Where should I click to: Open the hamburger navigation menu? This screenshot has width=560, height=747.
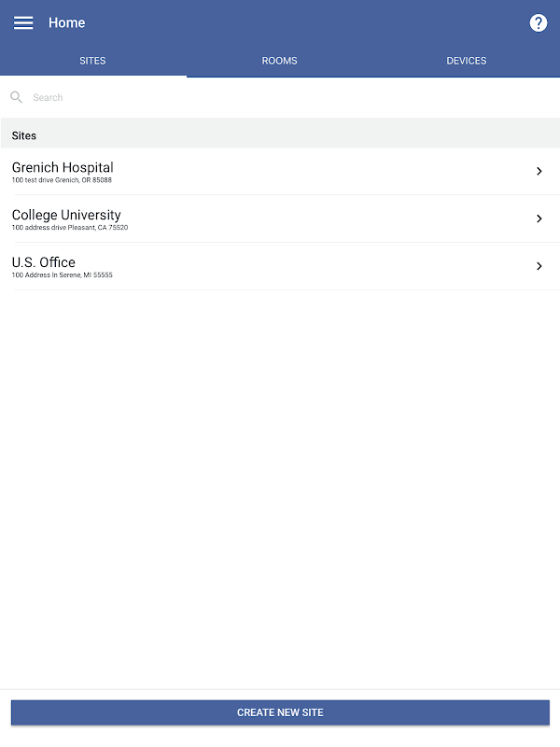click(22, 22)
